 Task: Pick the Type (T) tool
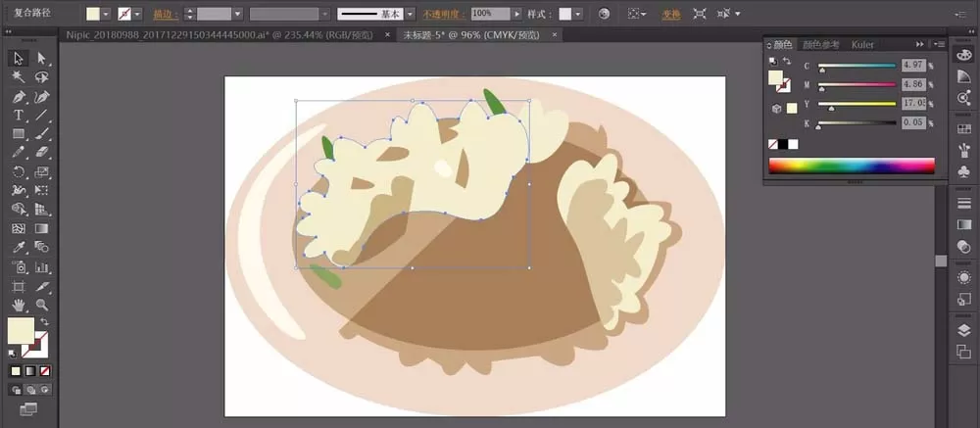point(18,115)
